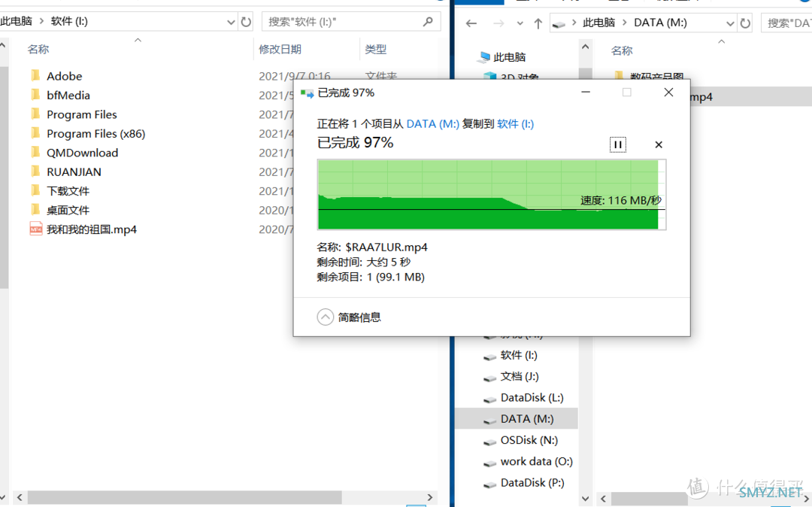Screen dimensions: 812x507
Task: Cancel the copy with the small X
Action: [x=658, y=144]
